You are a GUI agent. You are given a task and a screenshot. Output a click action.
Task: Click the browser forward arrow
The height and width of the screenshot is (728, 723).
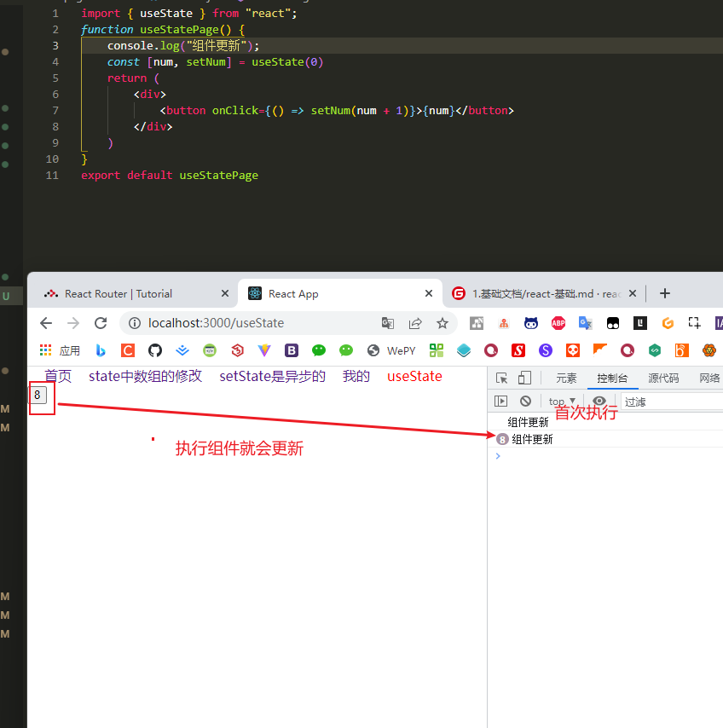pos(73,323)
